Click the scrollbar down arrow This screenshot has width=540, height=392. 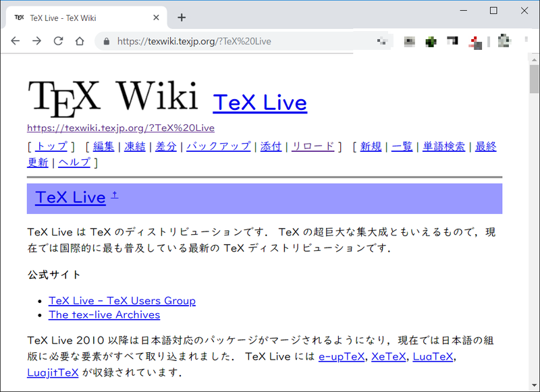534,386
